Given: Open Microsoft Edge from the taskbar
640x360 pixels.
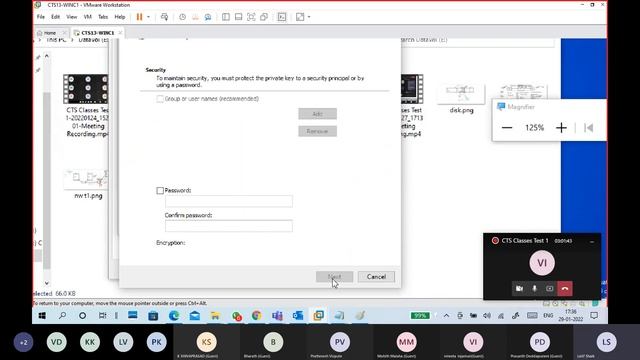Looking at the screenshot, I should coord(174,316).
